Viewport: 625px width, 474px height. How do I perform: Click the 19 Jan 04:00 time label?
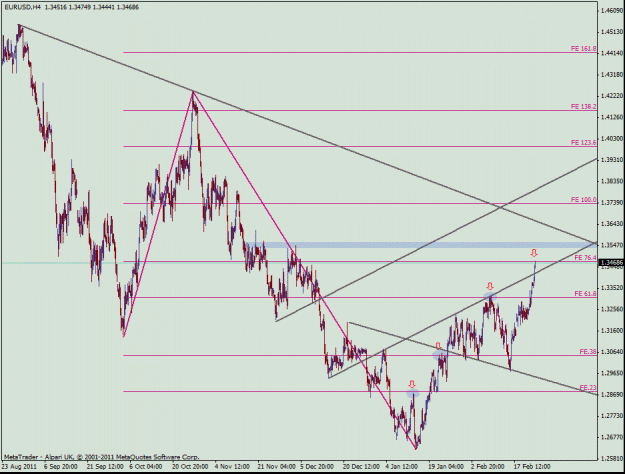tap(446, 466)
